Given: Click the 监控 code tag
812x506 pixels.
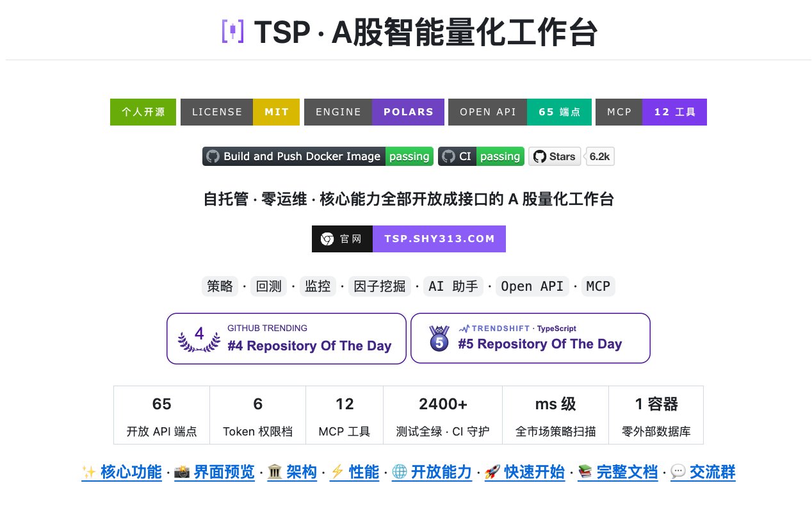Looking at the screenshot, I should (318, 286).
